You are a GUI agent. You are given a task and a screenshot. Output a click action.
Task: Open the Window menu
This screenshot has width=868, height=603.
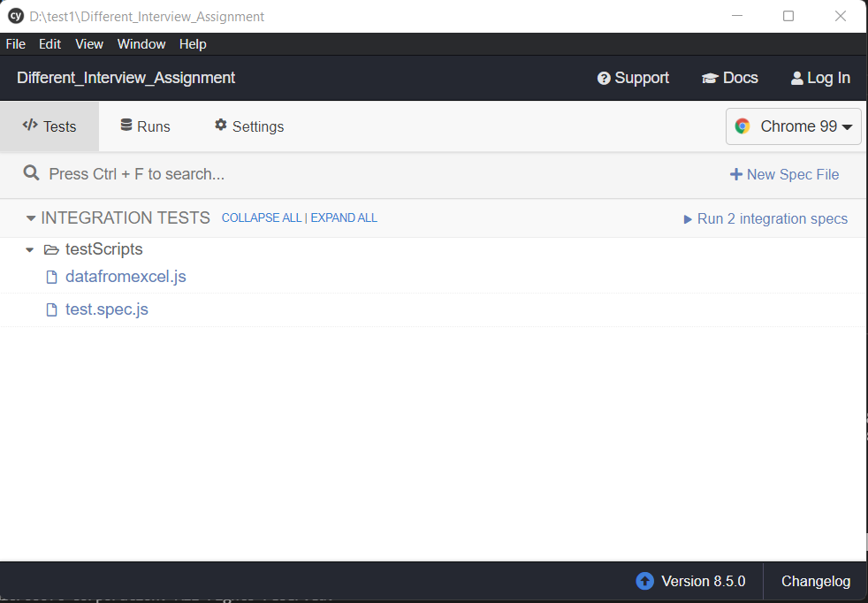pos(141,44)
